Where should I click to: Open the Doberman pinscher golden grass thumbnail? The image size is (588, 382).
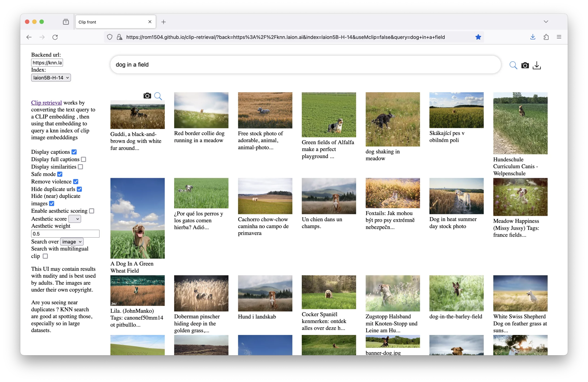pyautogui.click(x=201, y=293)
